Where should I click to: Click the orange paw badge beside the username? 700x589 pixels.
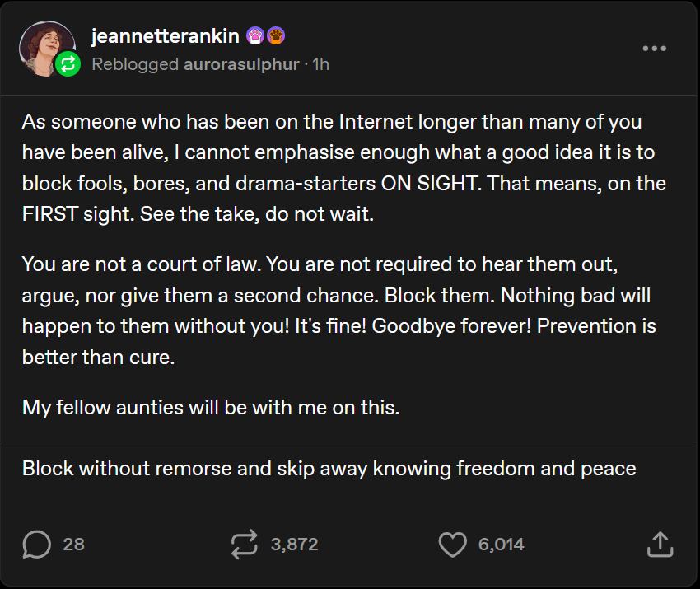pos(277,37)
